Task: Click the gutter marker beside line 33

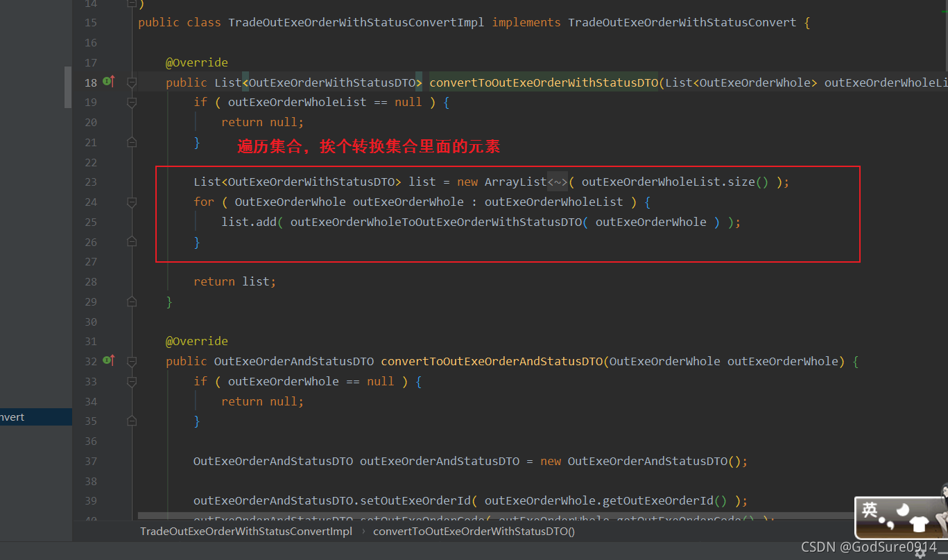Action: click(x=132, y=381)
